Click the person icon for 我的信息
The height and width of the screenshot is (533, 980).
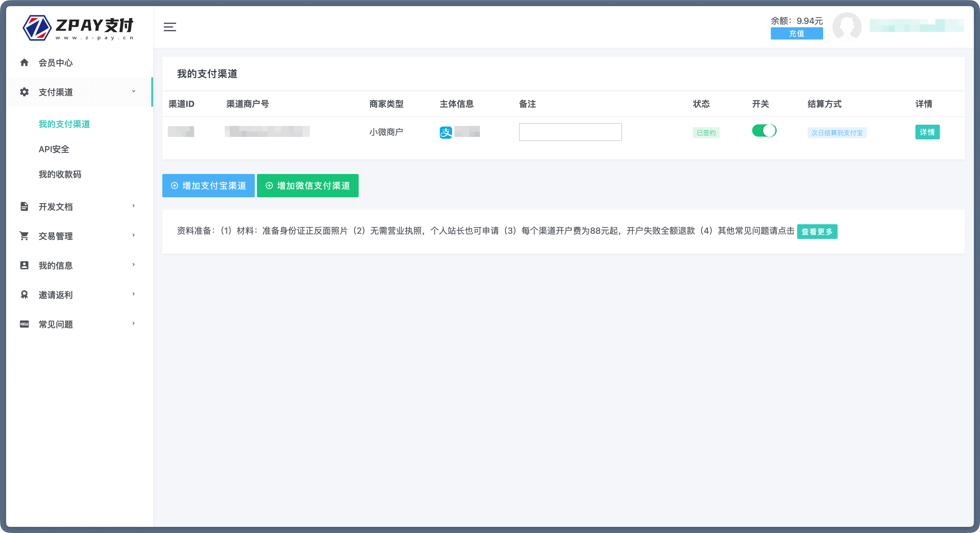pyautogui.click(x=24, y=265)
